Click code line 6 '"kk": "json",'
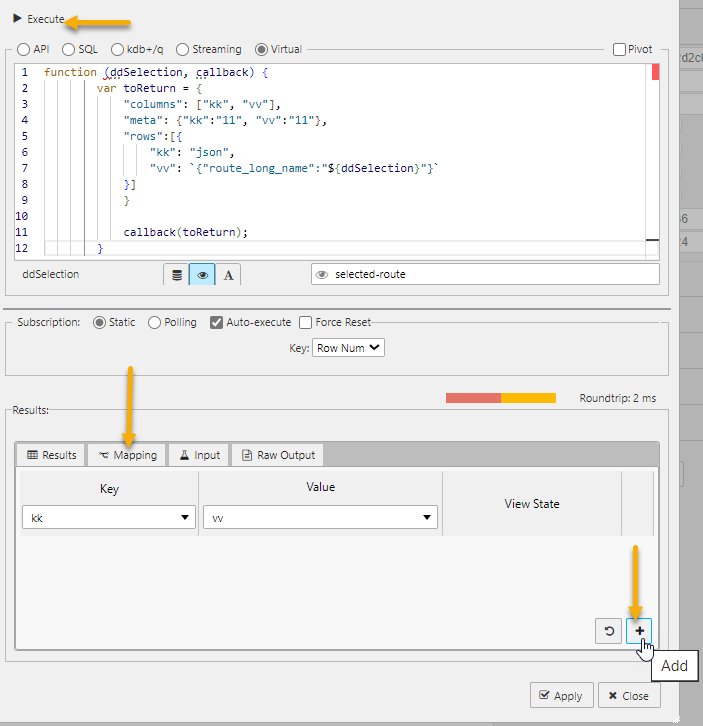703x726 pixels. click(192, 152)
